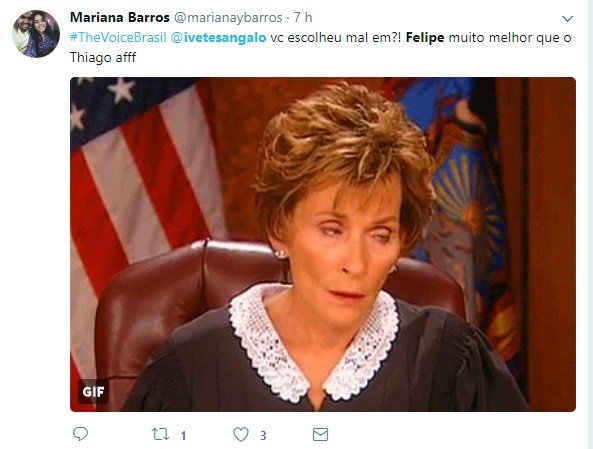This screenshot has height=449, width=593.
Task: Retweet using the arrows icon
Action: click(160, 434)
